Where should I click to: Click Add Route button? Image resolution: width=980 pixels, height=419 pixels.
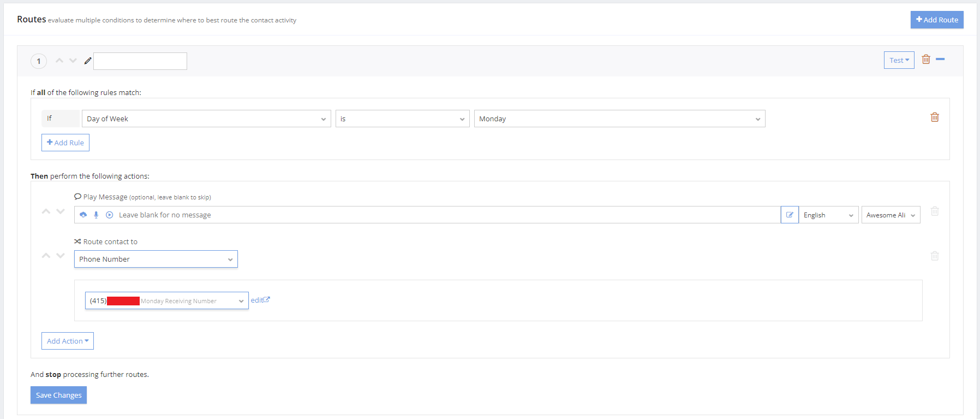(x=936, y=20)
